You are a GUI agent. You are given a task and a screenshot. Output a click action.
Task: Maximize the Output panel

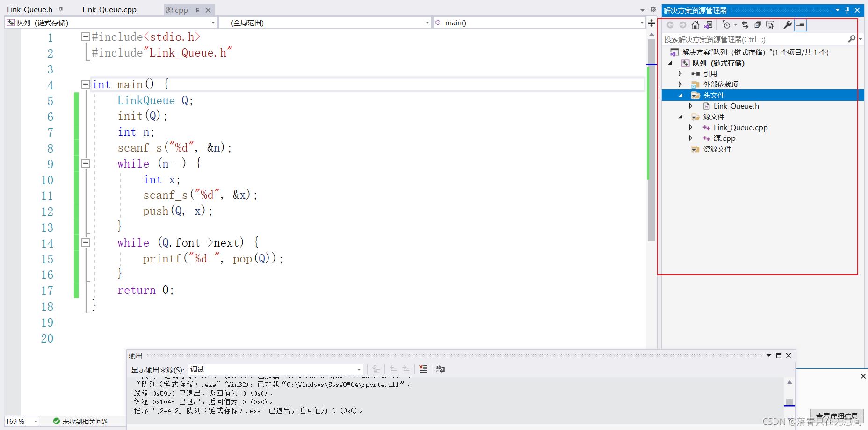(779, 356)
